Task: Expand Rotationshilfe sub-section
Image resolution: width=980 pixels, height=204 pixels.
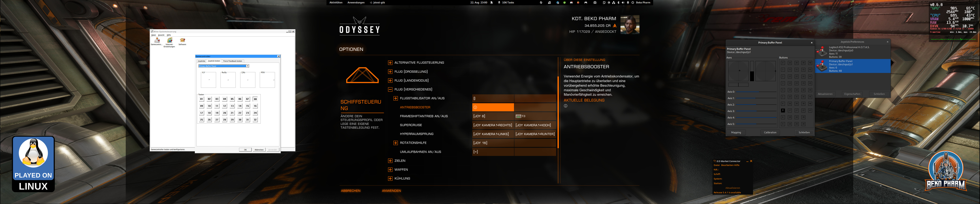Action: pyautogui.click(x=396, y=143)
